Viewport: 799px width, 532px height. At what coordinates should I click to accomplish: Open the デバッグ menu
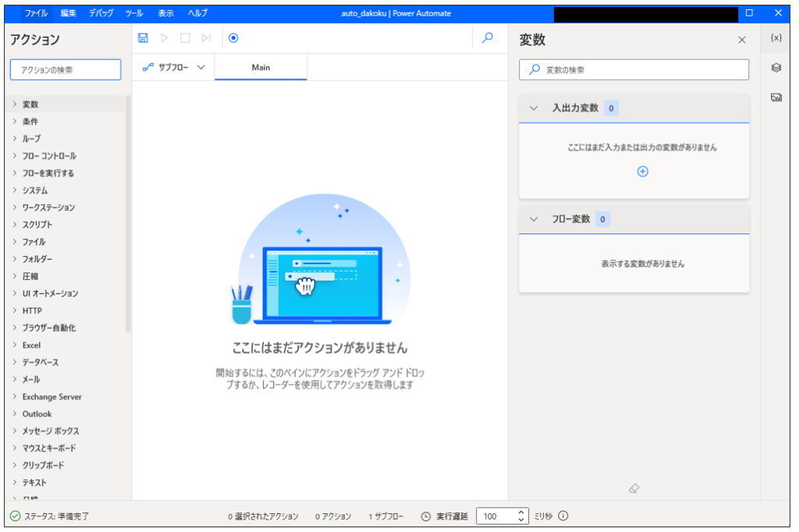click(101, 13)
